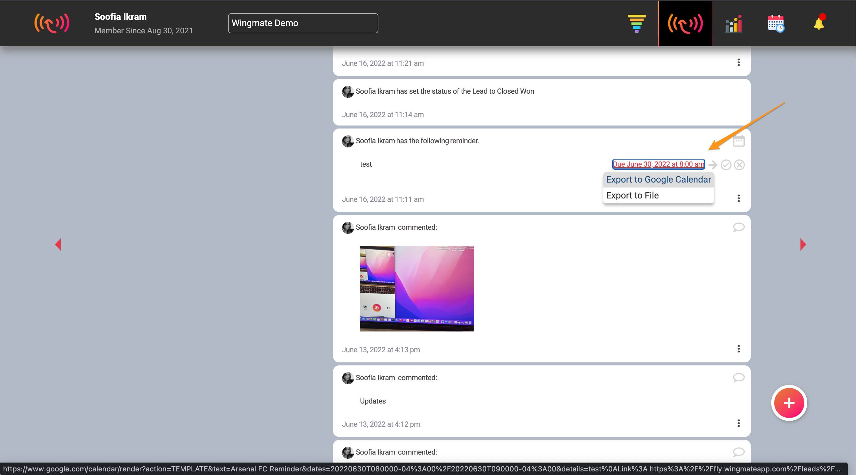Screen dimensions: 868x475
Task: Choose Export to Google Calendar
Action: coord(658,180)
